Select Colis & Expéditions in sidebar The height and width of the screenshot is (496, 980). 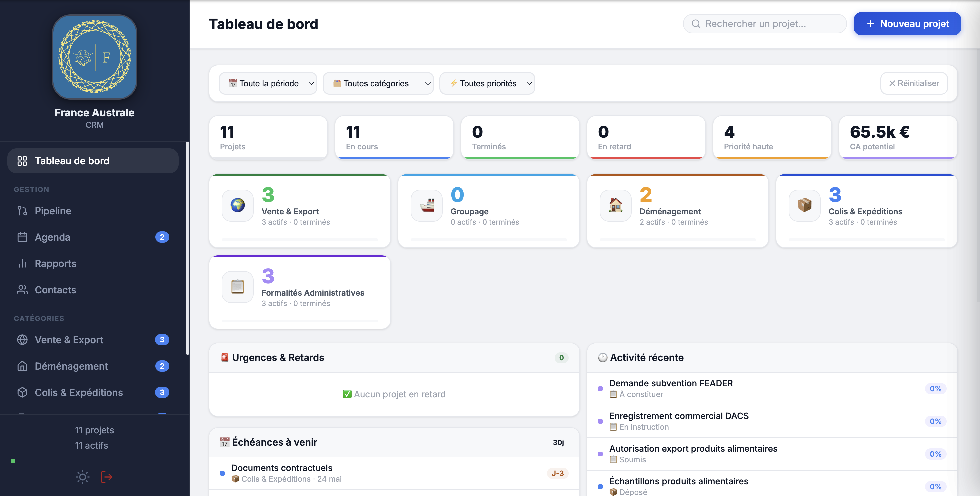(93, 392)
